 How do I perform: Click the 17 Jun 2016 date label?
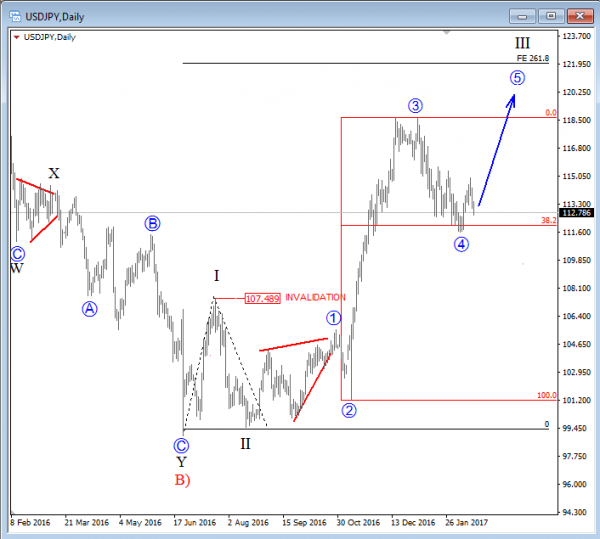pos(194,522)
